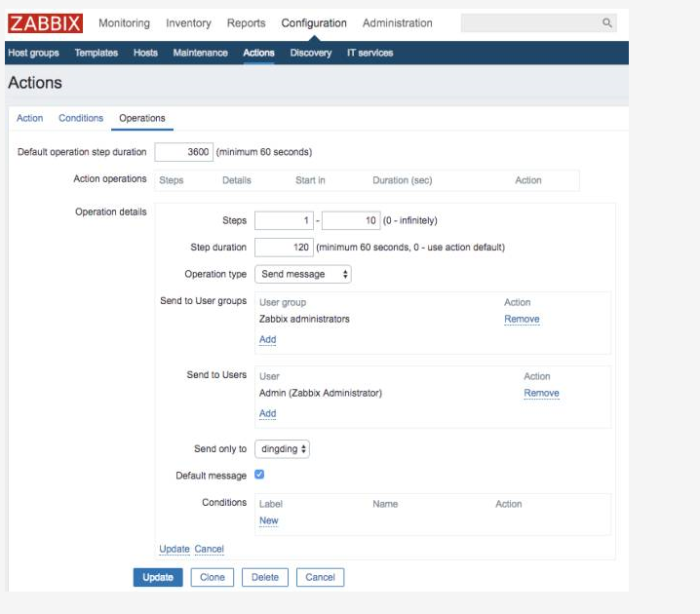Image resolution: width=700 pixels, height=614 pixels.
Task: Toggle the Default message checkbox
Action: [x=259, y=475]
